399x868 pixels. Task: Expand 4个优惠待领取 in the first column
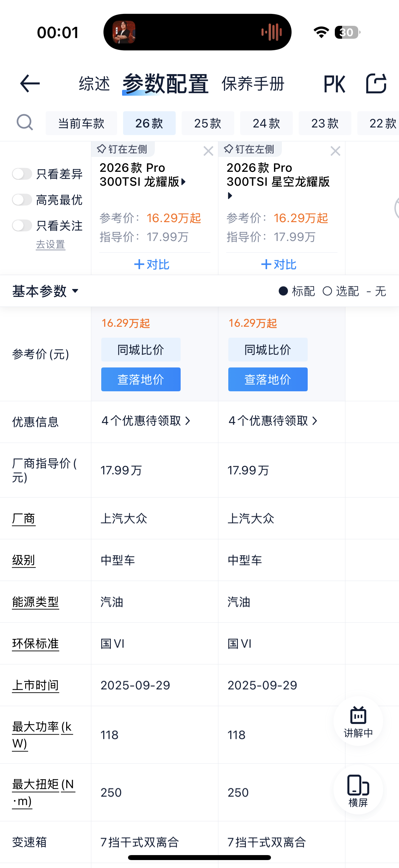click(x=146, y=421)
